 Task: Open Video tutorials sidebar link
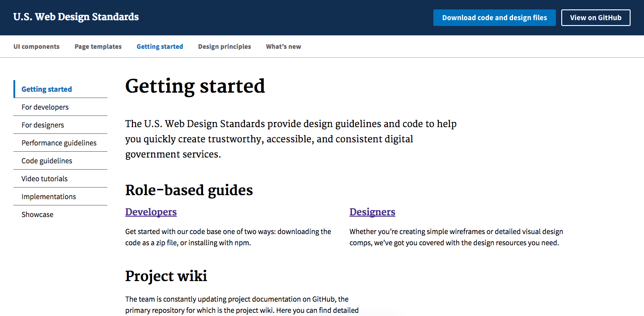(x=60, y=179)
